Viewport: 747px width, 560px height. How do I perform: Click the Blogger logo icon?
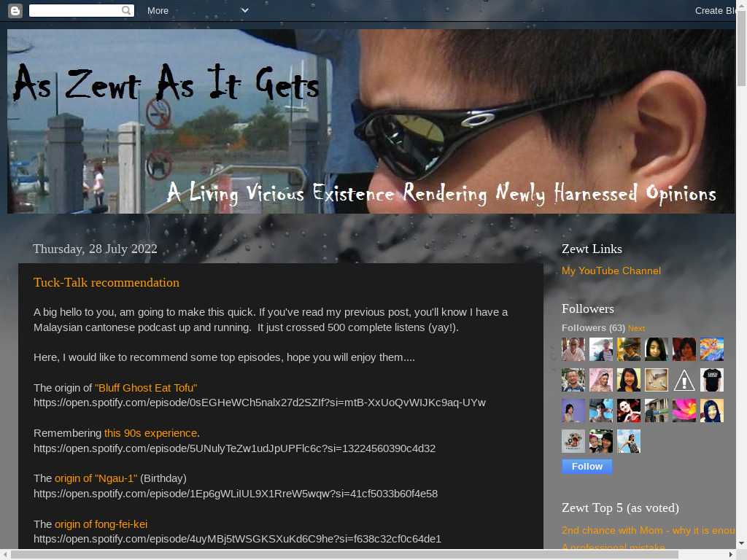[15, 10]
